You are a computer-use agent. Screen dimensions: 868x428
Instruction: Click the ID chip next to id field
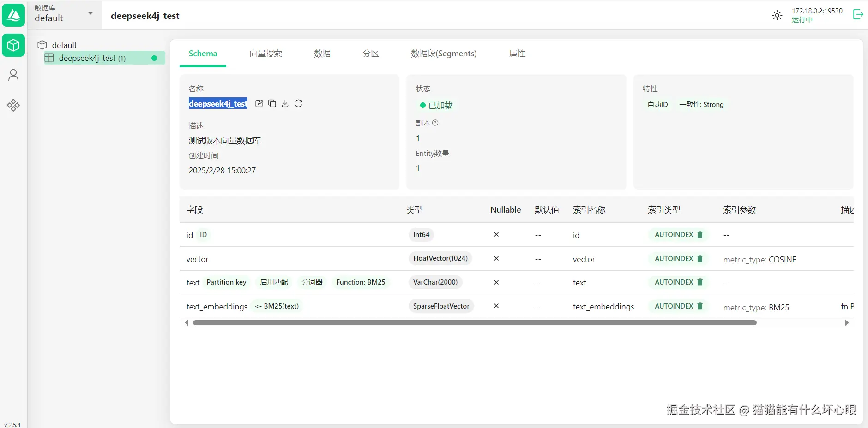203,235
